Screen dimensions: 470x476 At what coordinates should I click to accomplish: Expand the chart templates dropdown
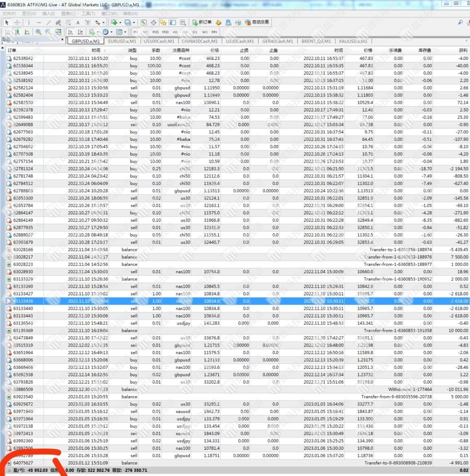(125, 32)
